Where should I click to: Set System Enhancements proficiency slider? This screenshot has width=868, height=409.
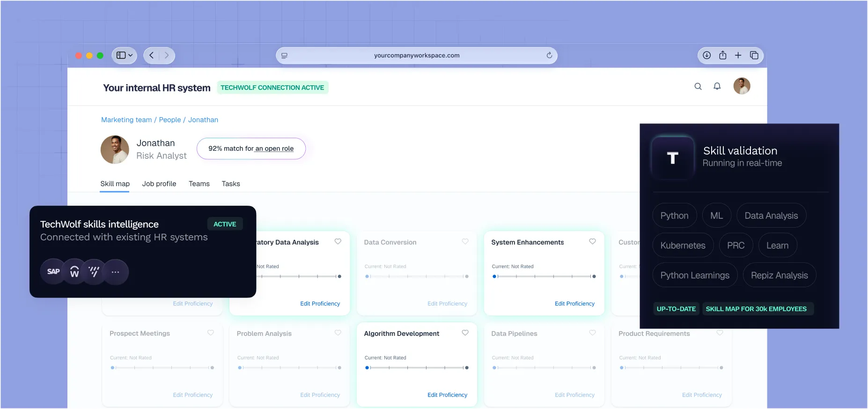(x=544, y=276)
